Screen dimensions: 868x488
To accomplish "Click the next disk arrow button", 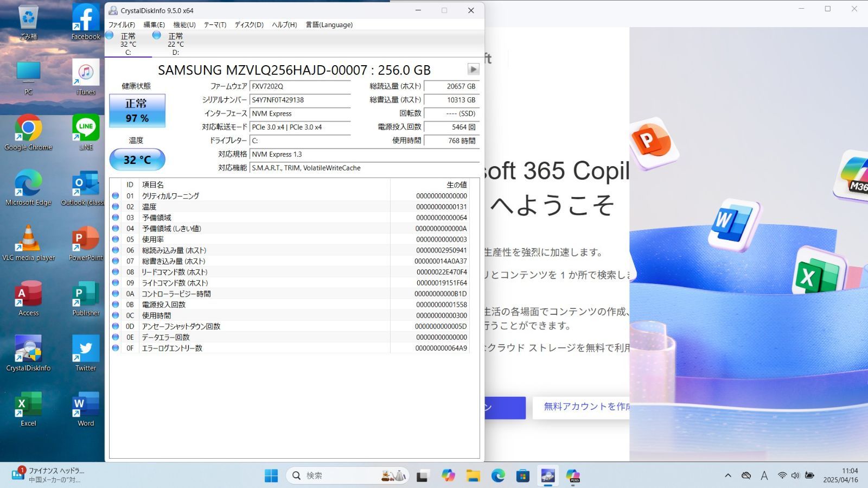I will tap(473, 69).
